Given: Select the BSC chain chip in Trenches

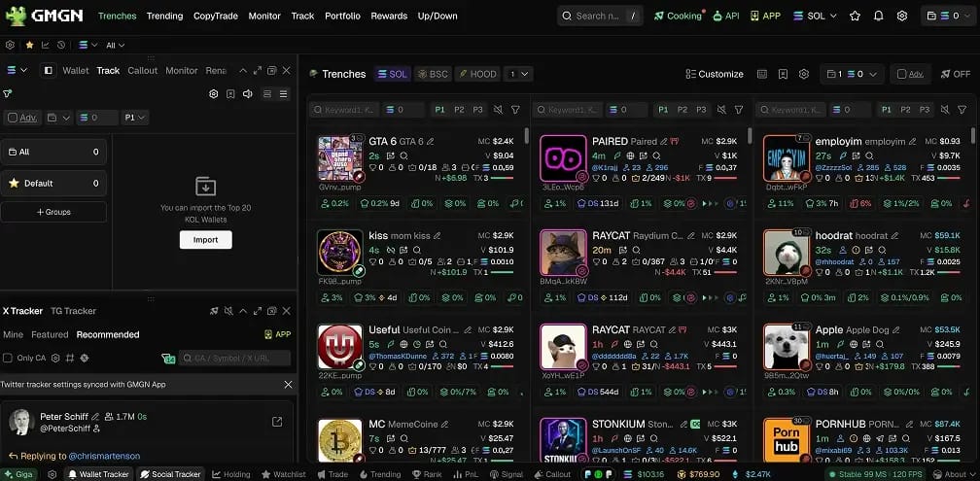Looking at the screenshot, I should pos(433,74).
